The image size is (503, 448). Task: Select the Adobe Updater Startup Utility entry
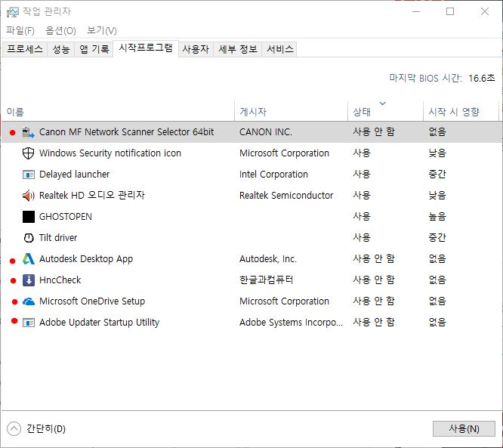251,322
